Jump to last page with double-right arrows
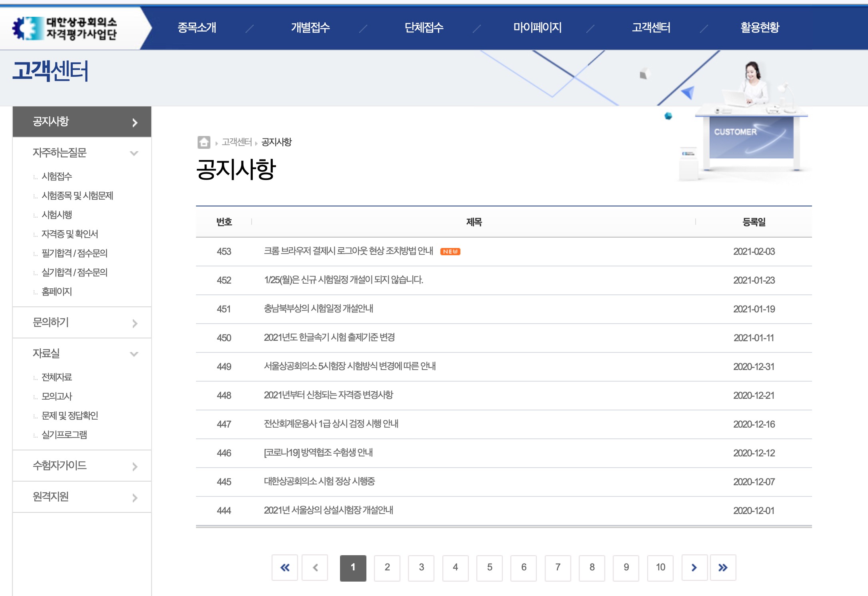 pyautogui.click(x=723, y=567)
